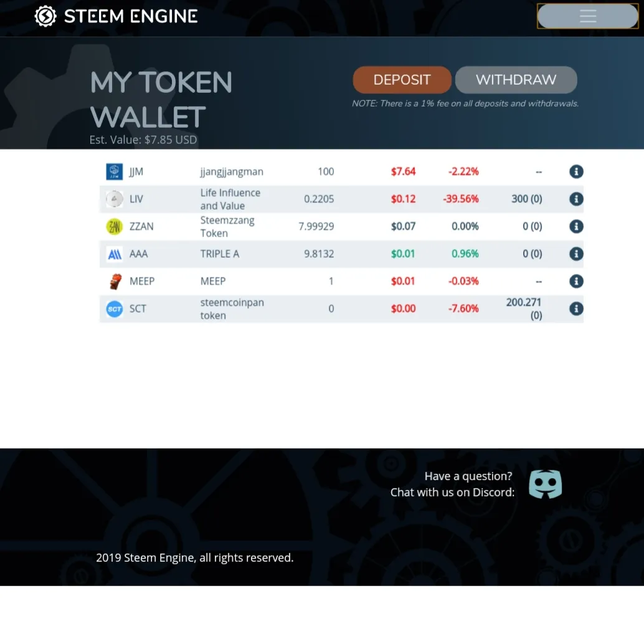
Task: Click LIV balance 0.2205
Action: point(319,199)
